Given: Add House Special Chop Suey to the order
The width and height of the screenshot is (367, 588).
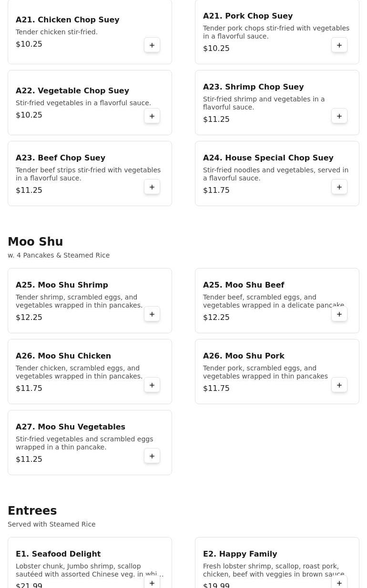Looking at the screenshot, I should 339,187.
